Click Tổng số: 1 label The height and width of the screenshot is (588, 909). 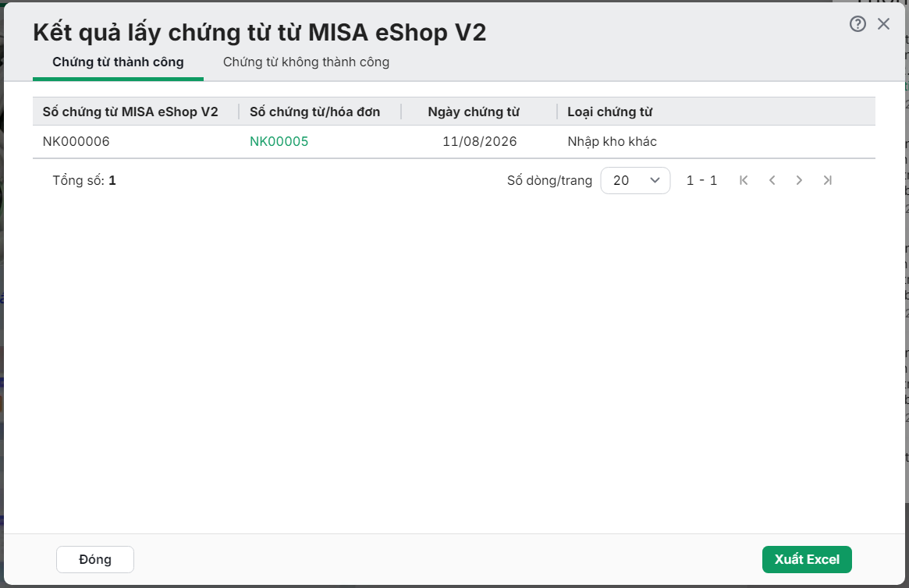point(84,180)
